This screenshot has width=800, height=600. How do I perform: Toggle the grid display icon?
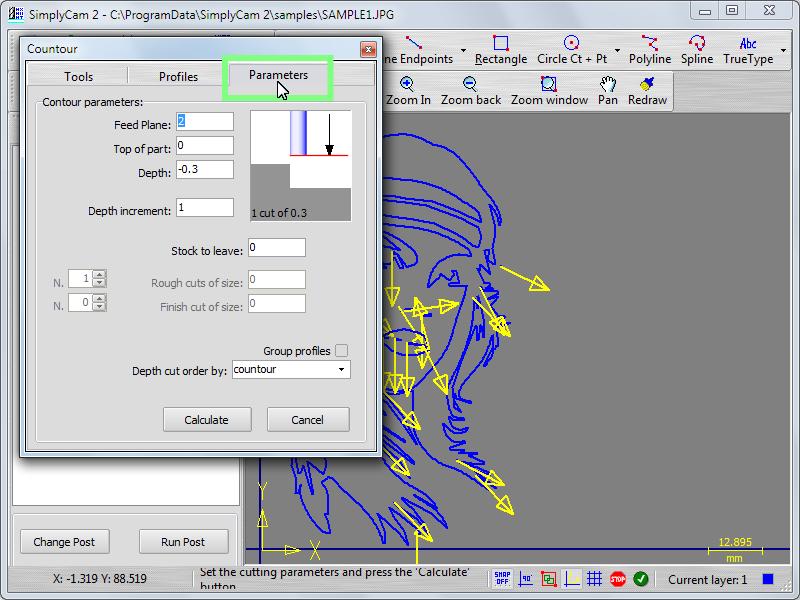(594, 579)
